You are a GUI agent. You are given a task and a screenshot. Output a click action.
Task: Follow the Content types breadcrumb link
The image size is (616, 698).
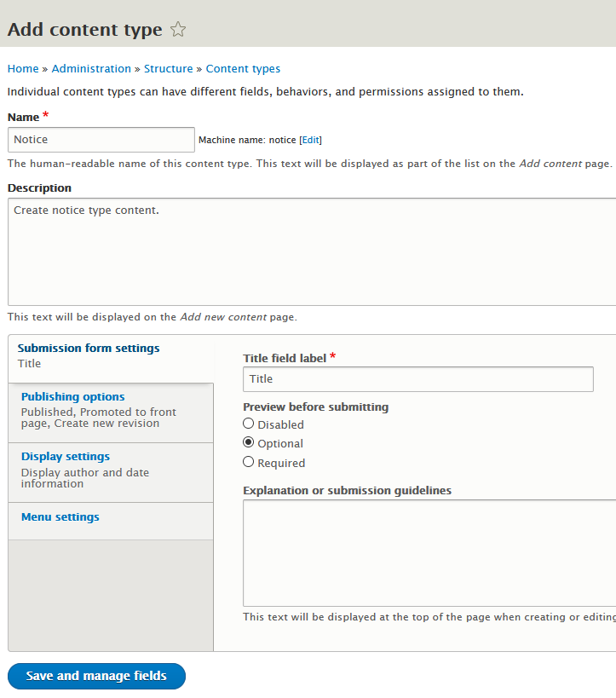[243, 69]
